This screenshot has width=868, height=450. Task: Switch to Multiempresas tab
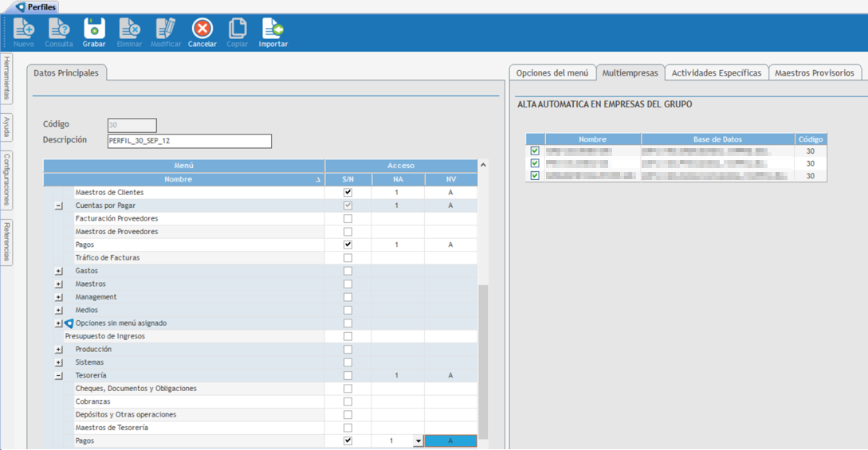pyautogui.click(x=630, y=73)
